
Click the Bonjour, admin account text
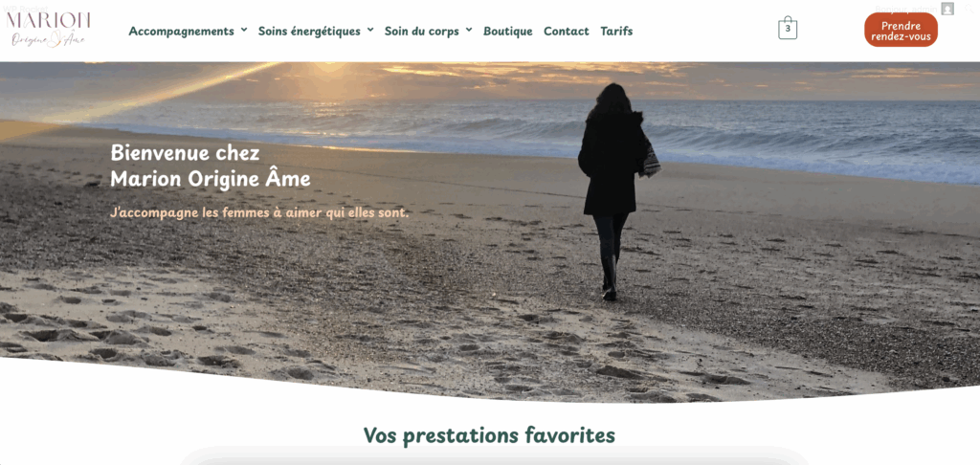coord(905,9)
